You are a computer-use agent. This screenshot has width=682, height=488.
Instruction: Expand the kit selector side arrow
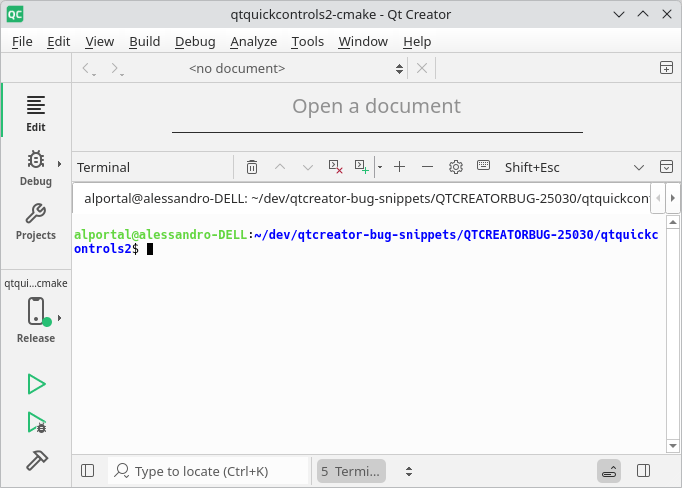point(60,318)
